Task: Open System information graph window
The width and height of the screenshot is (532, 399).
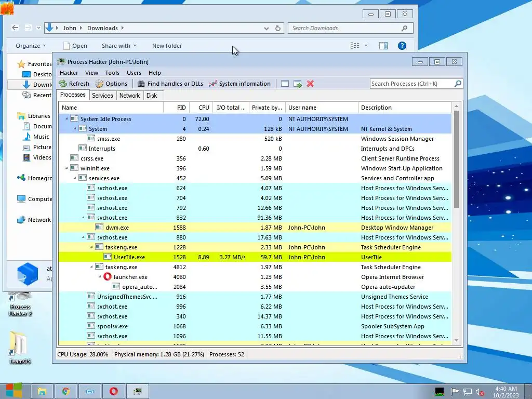Action: [x=240, y=84]
